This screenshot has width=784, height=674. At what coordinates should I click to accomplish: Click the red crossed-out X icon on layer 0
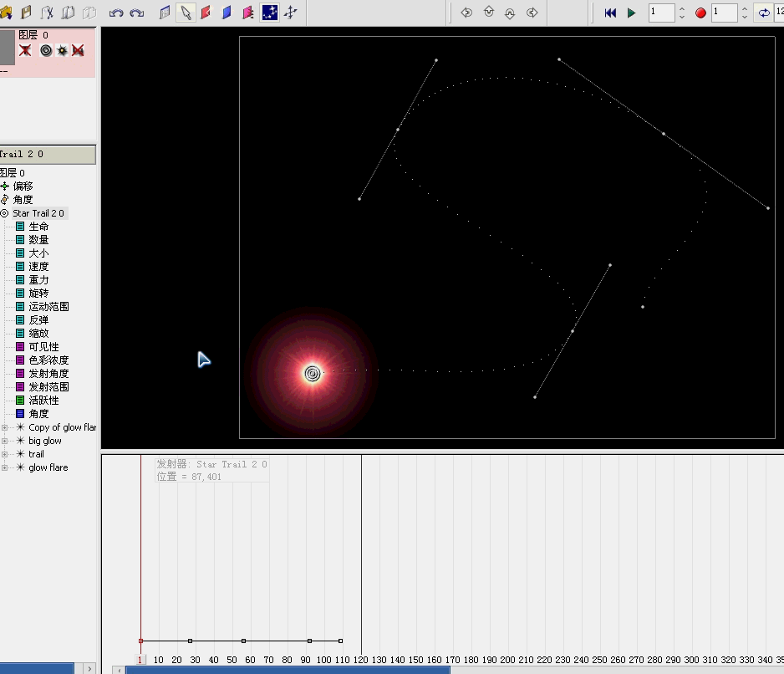[25, 50]
